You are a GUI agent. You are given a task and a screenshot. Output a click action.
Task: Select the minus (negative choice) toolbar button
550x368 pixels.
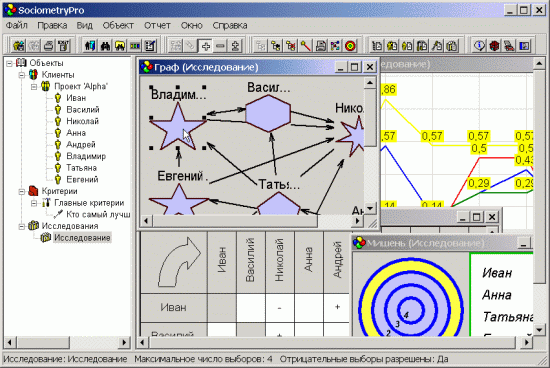220,46
